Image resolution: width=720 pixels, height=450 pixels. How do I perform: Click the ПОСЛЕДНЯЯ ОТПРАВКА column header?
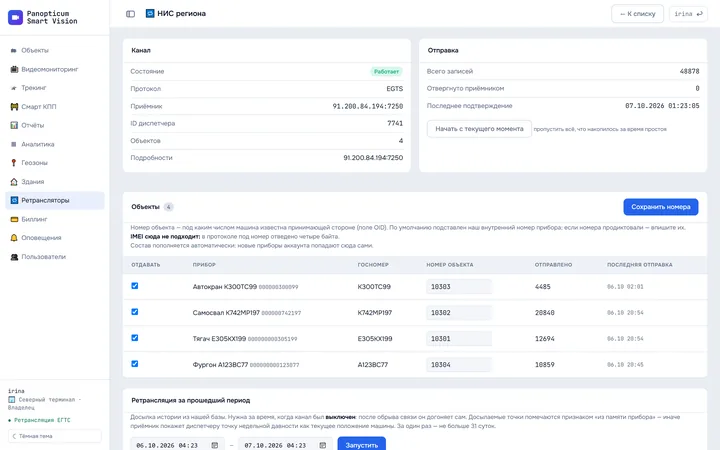[640, 265]
